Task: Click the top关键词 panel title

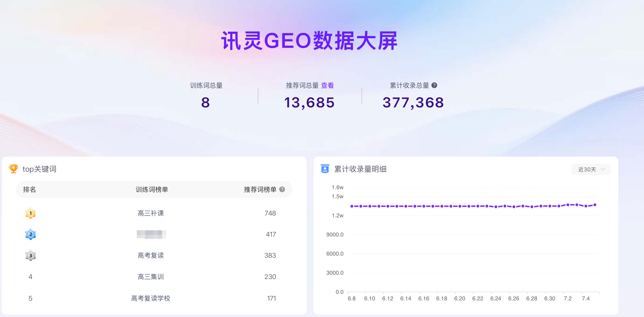Action: [40, 169]
